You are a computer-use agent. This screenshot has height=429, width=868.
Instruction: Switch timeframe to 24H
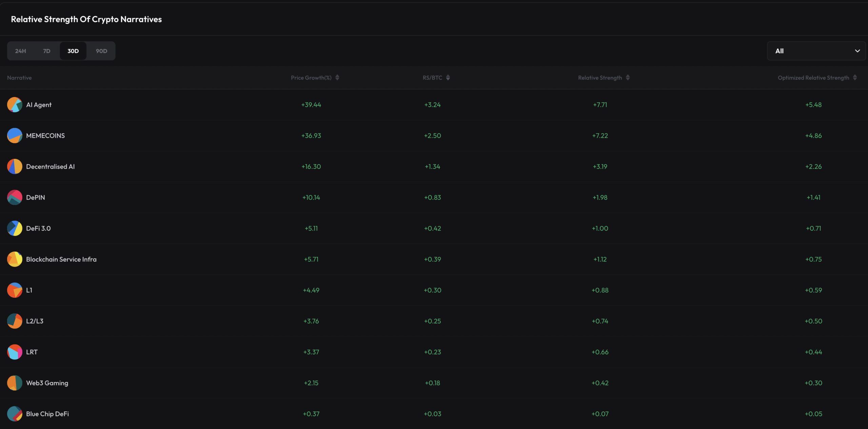[x=20, y=51]
